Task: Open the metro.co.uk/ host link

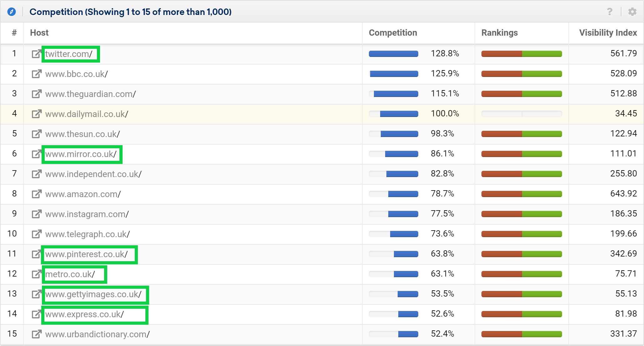Action: tap(70, 274)
